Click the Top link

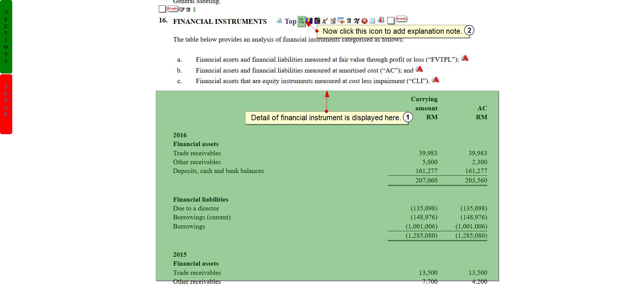(x=290, y=21)
